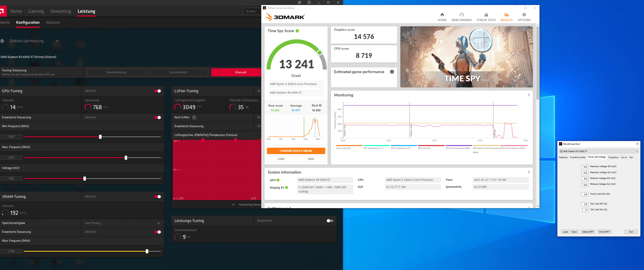644x270 pixels.
Task: Click the Load button in MorePowerTool
Action: click(x=565, y=232)
